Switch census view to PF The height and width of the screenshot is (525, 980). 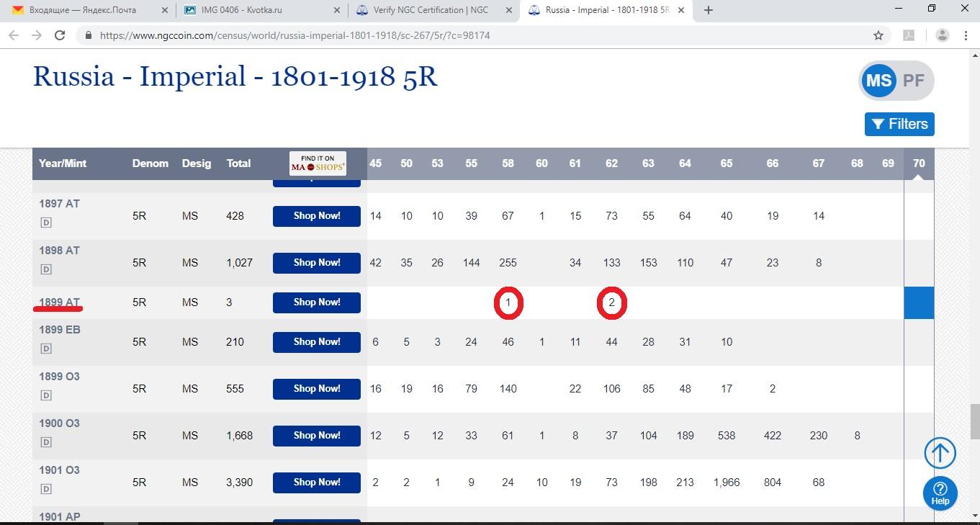click(x=914, y=81)
